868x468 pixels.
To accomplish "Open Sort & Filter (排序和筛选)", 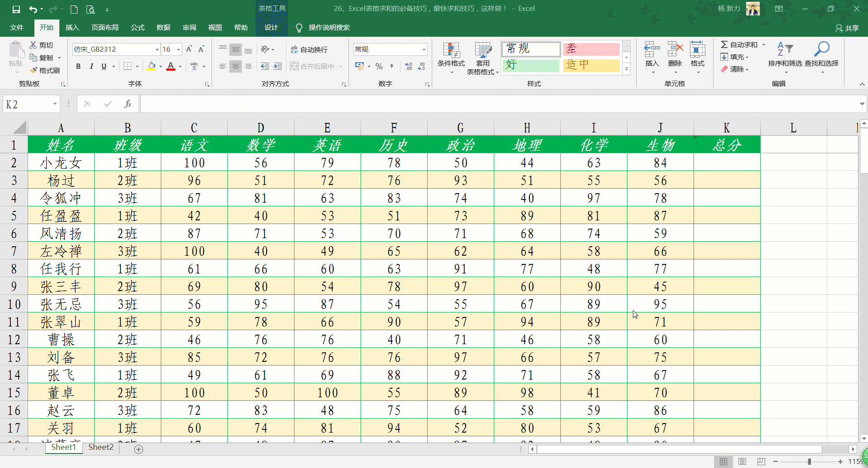I will pyautogui.click(x=785, y=58).
